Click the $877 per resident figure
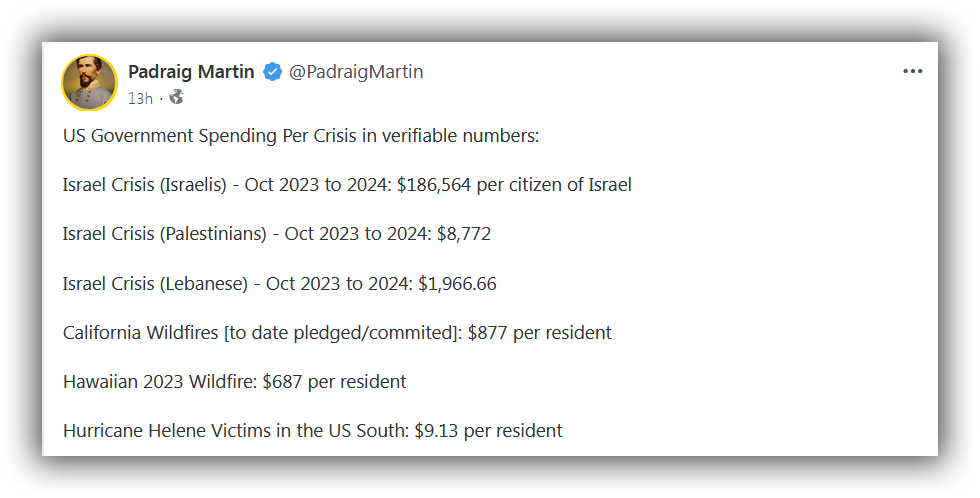The image size is (980, 498). (539, 332)
